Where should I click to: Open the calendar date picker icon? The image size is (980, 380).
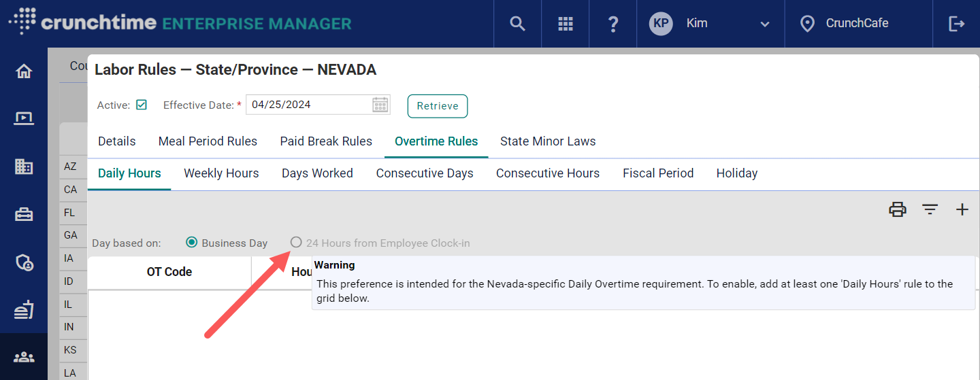[380, 105]
